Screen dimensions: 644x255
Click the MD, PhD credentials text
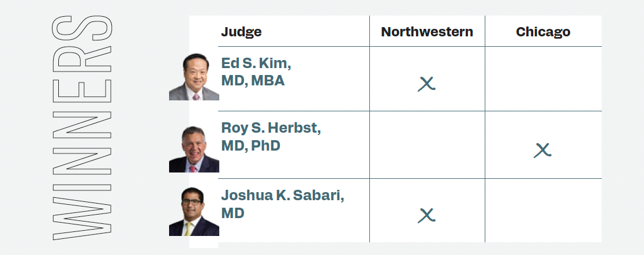click(x=250, y=146)
